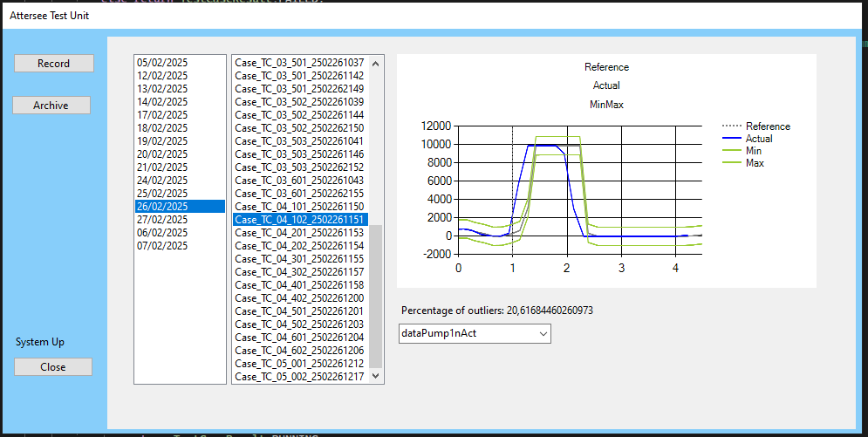The width and height of the screenshot is (868, 437).
Task: Select date 07/02/2025
Action: [180, 246]
